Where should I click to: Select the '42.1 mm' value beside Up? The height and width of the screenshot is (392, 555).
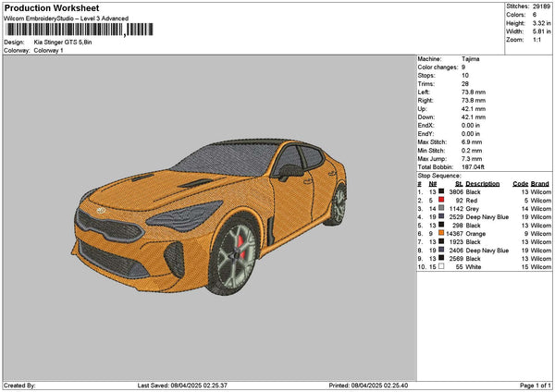point(474,109)
